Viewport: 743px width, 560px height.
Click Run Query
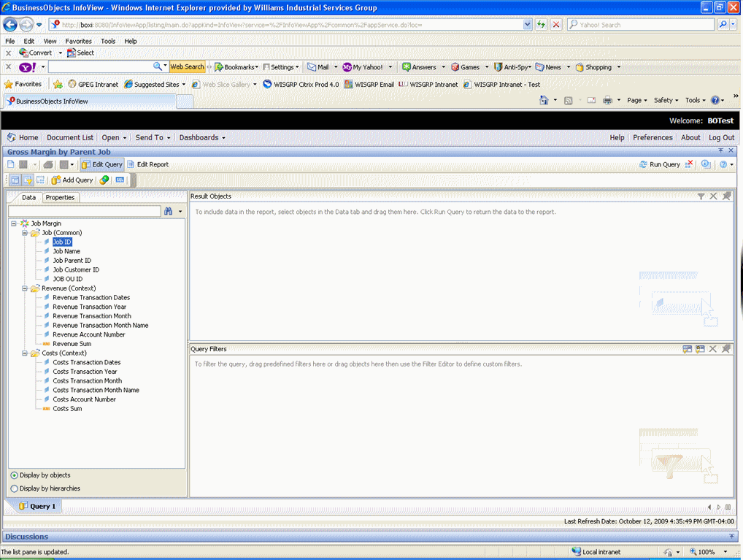tap(660, 164)
